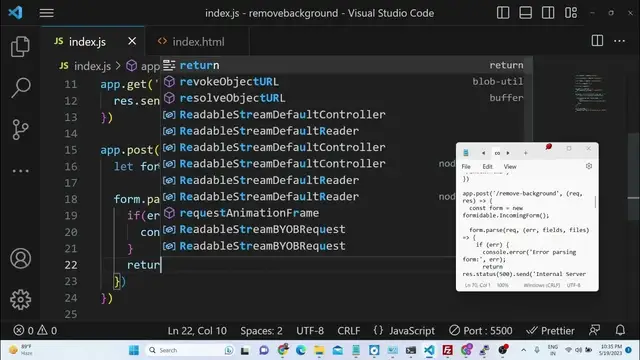Open View menu in Notepad window
This screenshot has height=360, width=640.
pyautogui.click(x=510, y=167)
